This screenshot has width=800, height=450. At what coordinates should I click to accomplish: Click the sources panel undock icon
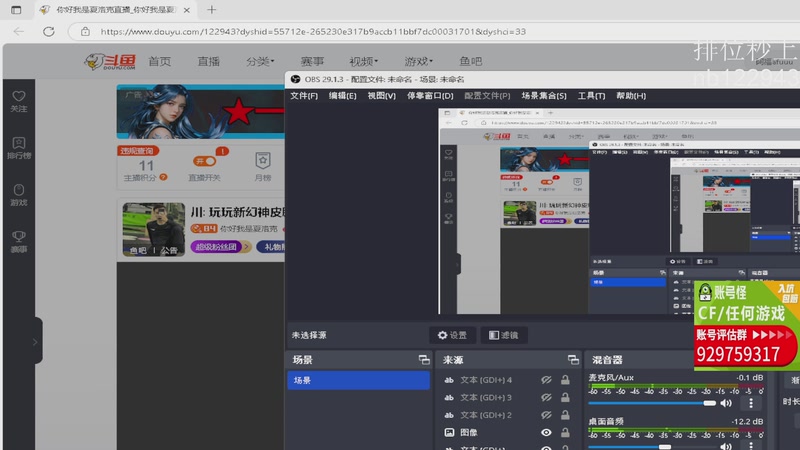click(x=573, y=360)
